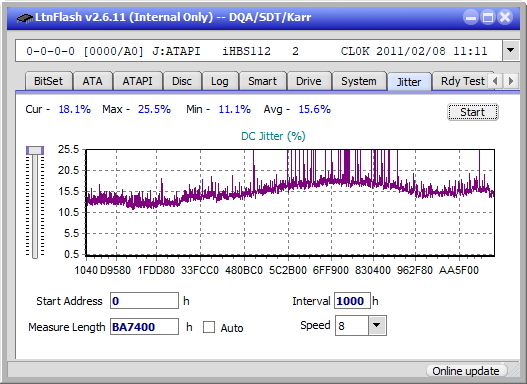This screenshot has height=384, width=527.
Task: Click the window resize grip corner
Action: point(513,371)
